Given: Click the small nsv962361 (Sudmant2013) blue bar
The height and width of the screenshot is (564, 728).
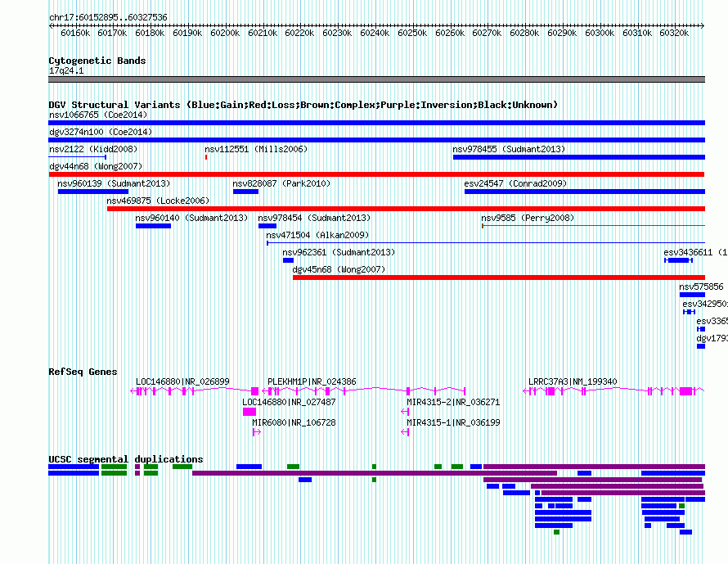Looking at the screenshot, I should [x=288, y=260].
